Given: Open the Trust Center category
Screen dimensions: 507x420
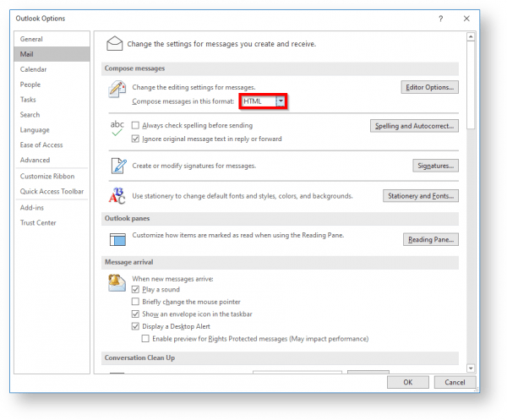Looking at the screenshot, I should (52, 223).
